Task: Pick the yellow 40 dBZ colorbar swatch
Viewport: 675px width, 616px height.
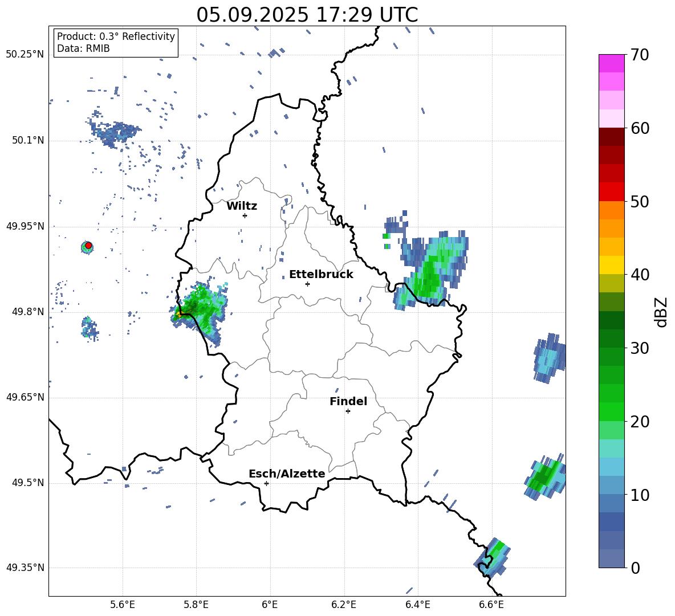Action: pyautogui.click(x=611, y=265)
